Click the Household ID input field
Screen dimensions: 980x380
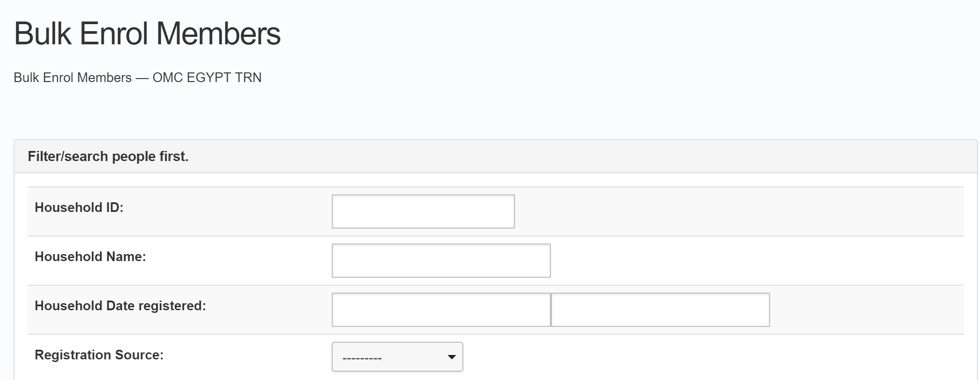click(x=423, y=212)
